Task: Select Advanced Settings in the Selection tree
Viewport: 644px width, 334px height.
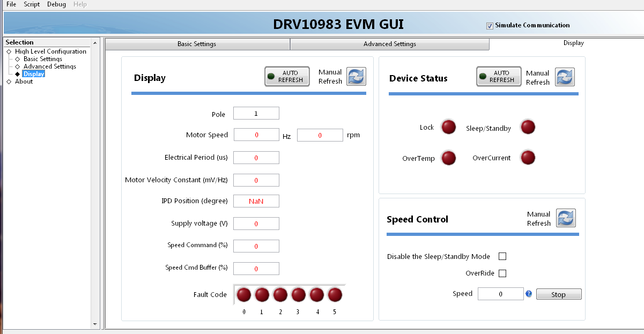Action: pyautogui.click(x=50, y=66)
